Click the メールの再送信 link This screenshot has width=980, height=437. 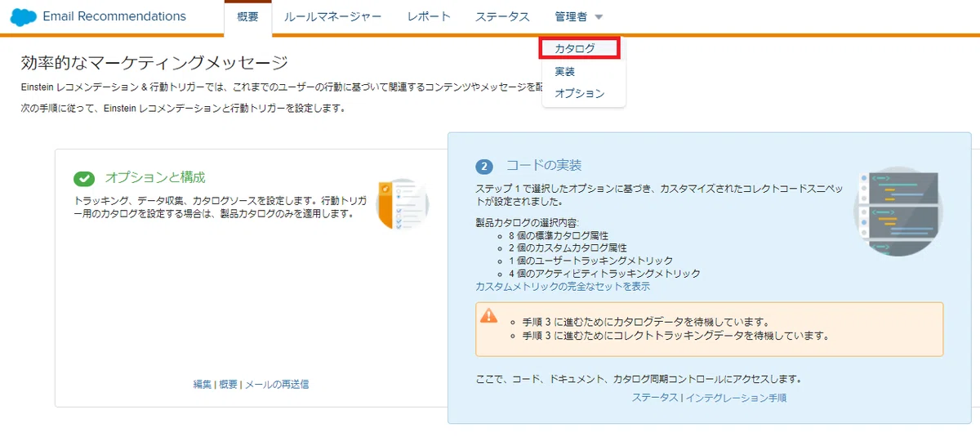point(277,384)
